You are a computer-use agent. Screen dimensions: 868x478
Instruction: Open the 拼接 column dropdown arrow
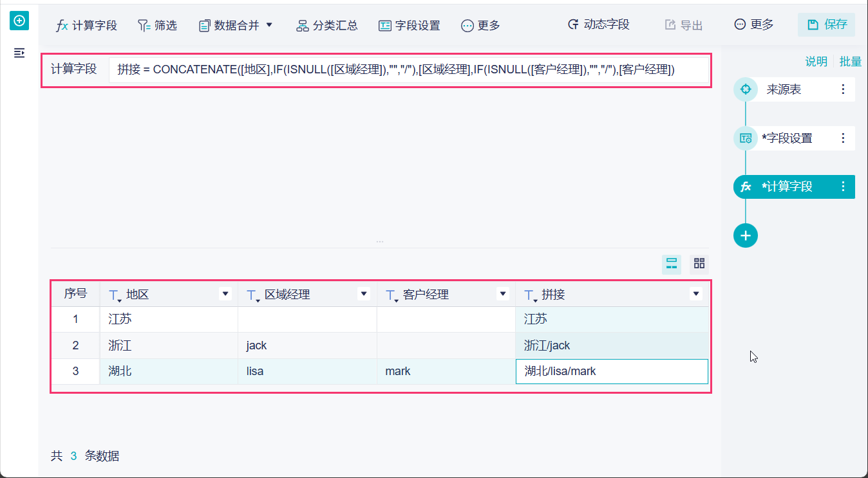pos(695,294)
